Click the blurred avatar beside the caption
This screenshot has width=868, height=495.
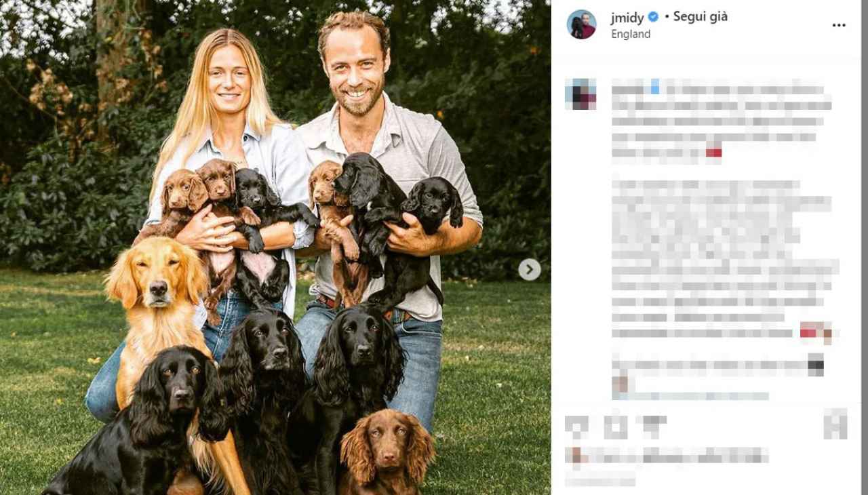(580, 94)
